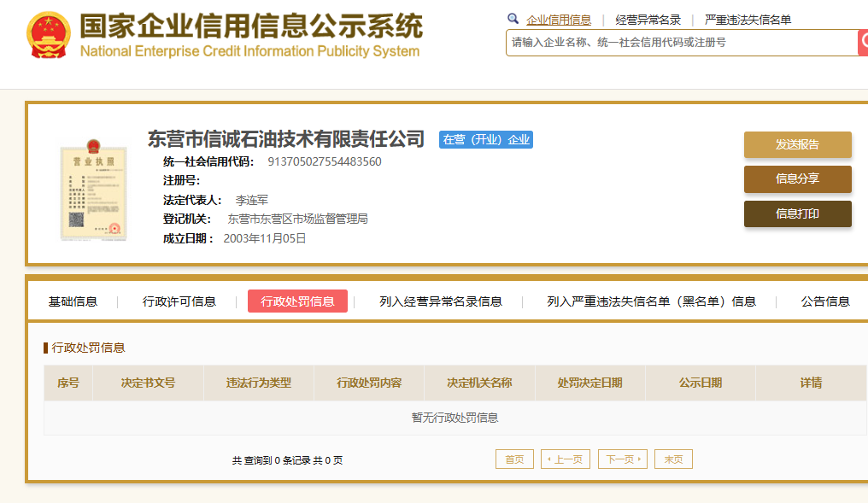Click the national emblem logo
The image size is (868, 503).
(x=49, y=35)
